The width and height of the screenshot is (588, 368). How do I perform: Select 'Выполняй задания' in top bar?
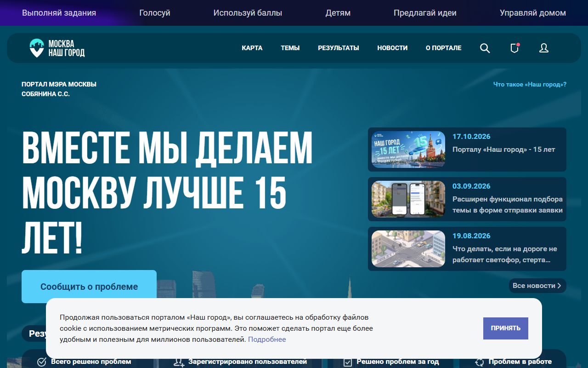(x=59, y=13)
